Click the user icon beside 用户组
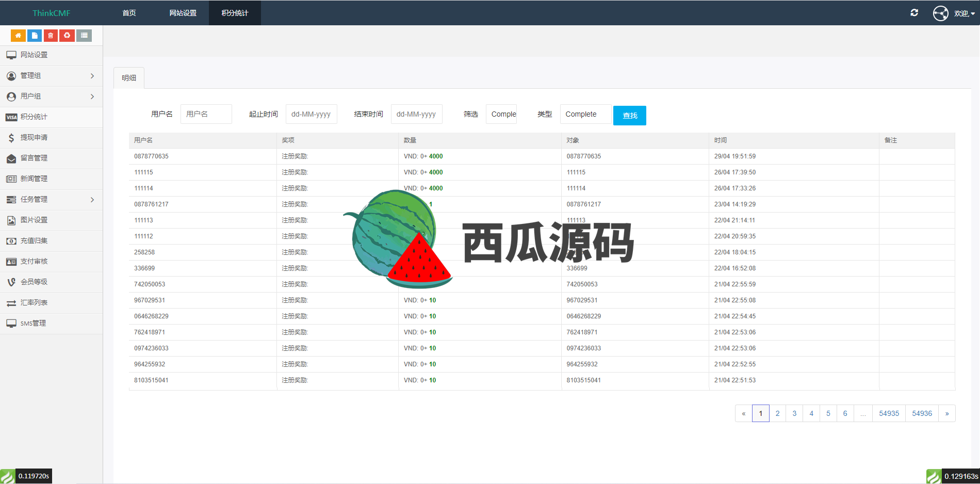The image size is (980, 484). pyautogui.click(x=11, y=96)
